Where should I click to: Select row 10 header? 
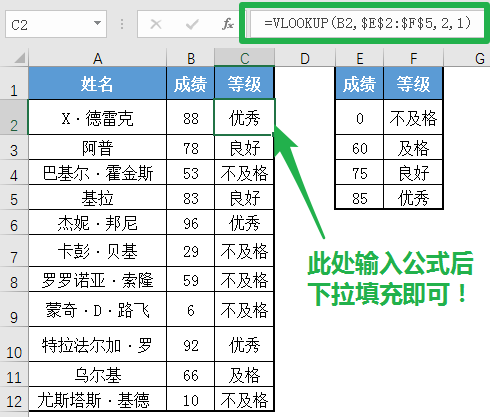point(14,344)
